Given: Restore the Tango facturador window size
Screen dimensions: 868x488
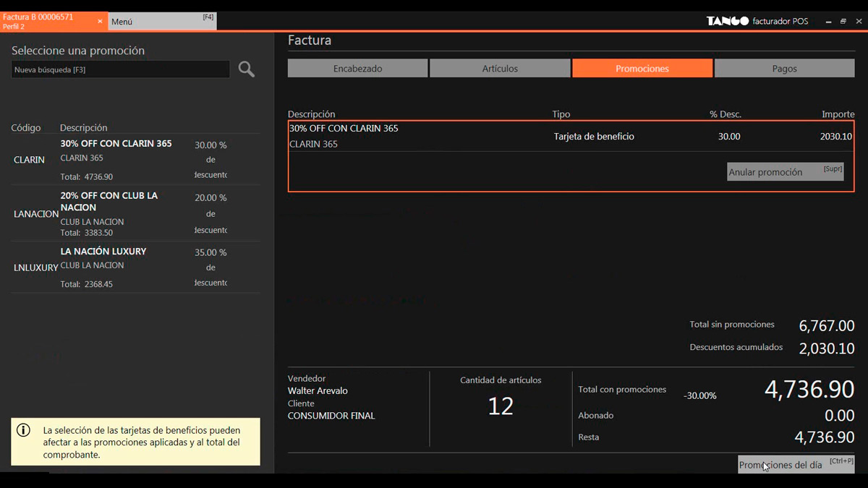Looking at the screenshot, I should [843, 22].
